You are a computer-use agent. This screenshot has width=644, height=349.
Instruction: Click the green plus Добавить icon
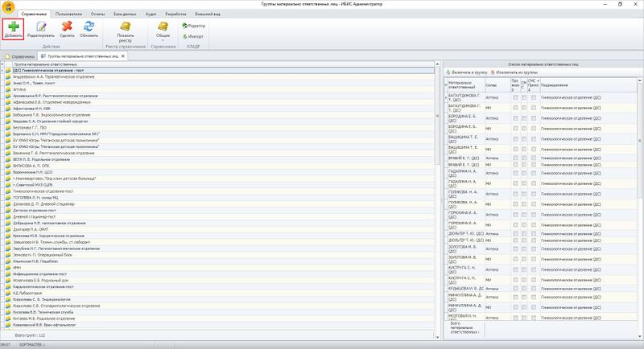coord(14,29)
